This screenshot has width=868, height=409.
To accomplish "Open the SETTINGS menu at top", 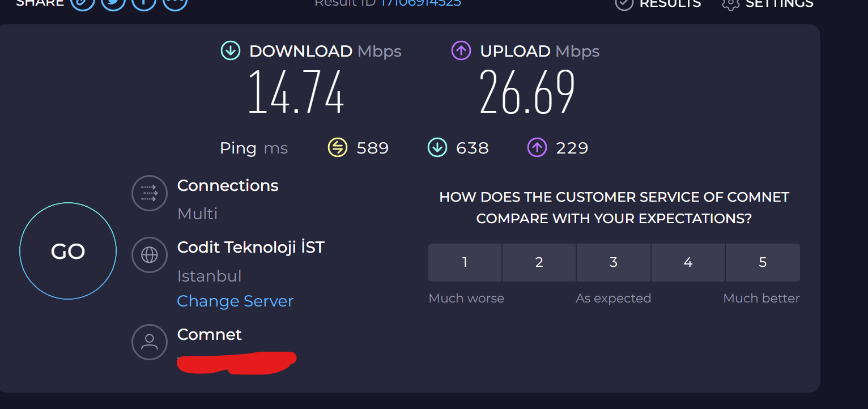I will [768, 3].
